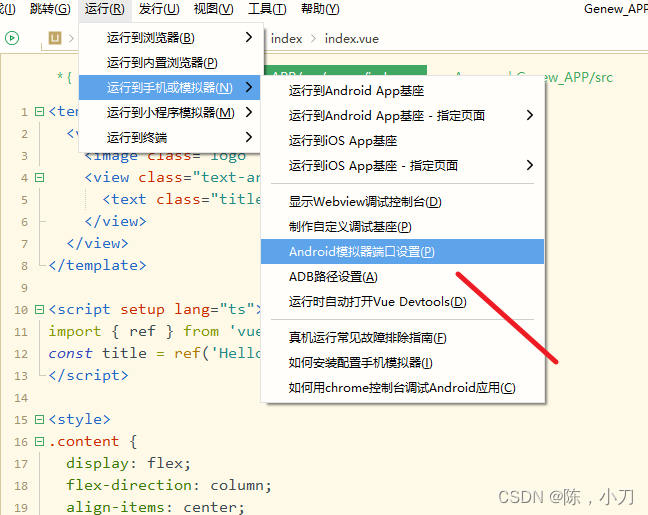Collapse the script fold on line 10

pos(39,310)
